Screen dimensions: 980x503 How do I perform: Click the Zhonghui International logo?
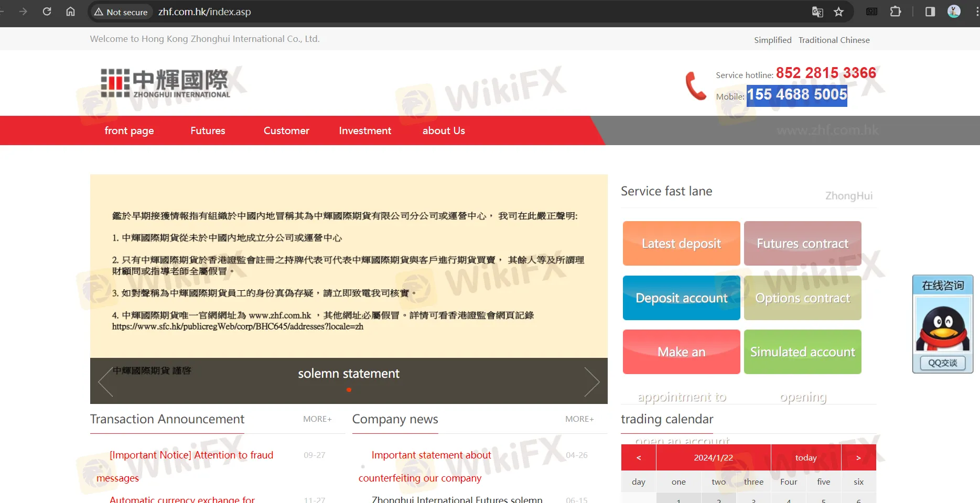tap(165, 83)
